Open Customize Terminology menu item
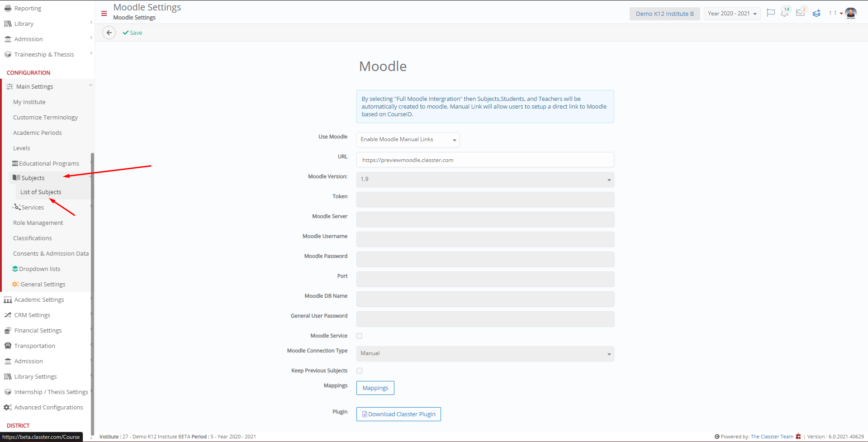 pos(45,117)
